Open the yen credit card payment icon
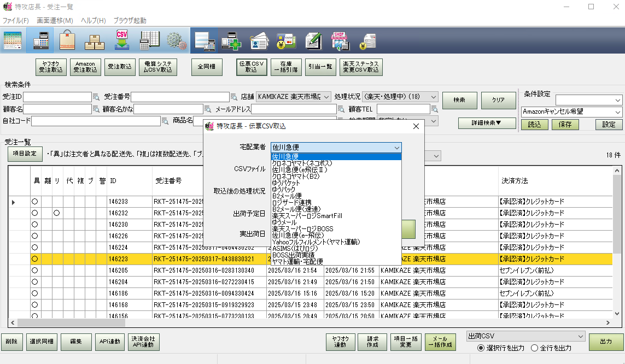The height and width of the screenshot is (364, 625). click(x=286, y=42)
